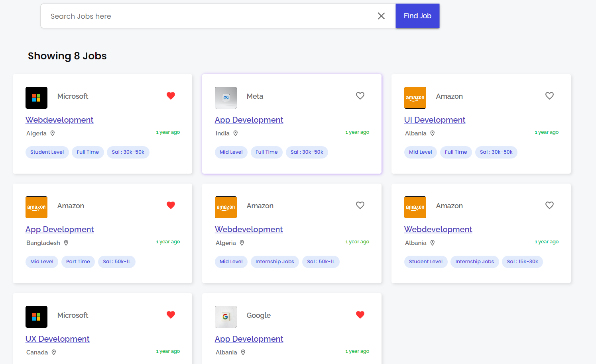Click the Part Time tag

coord(78,262)
